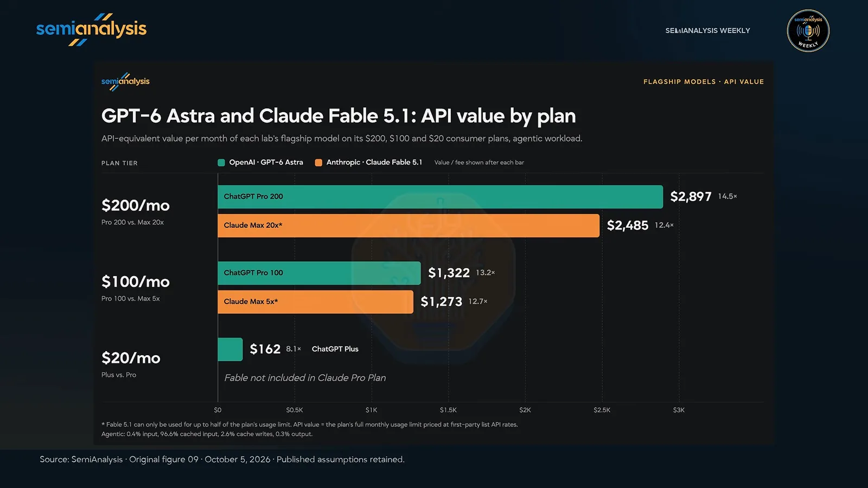Click "Fable not included in Claude Pro Plan"
Image resolution: width=868 pixels, height=488 pixels.
coord(305,378)
